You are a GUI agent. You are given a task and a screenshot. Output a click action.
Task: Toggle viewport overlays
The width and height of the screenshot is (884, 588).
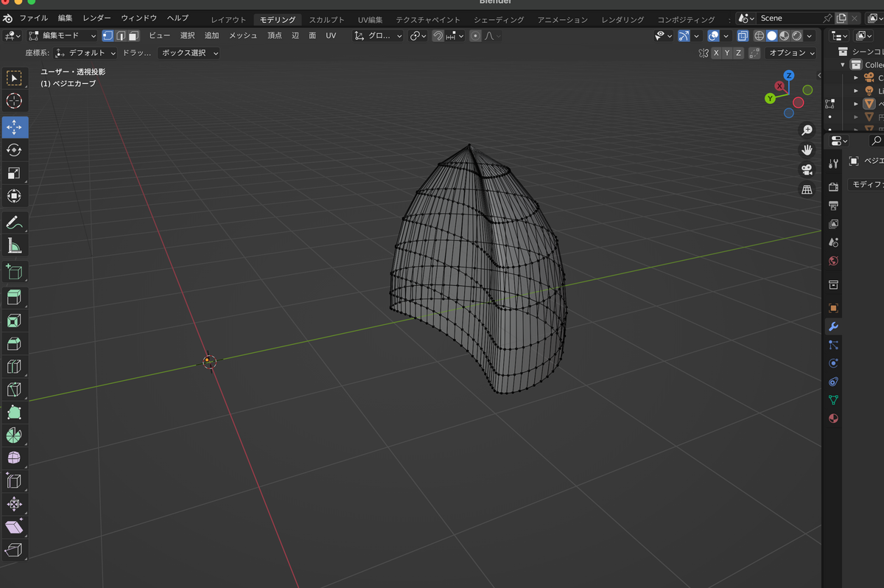click(713, 35)
